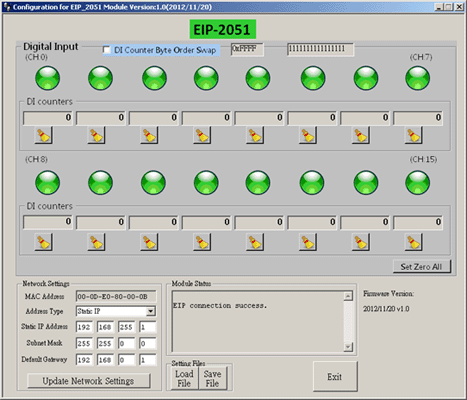Click the MAC Address field
467x400 pixels.
(x=116, y=296)
